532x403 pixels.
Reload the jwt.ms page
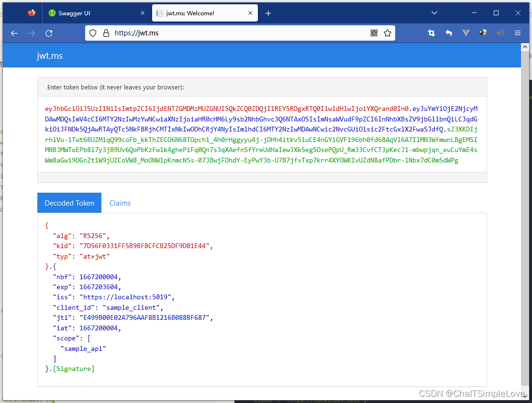click(x=49, y=33)
